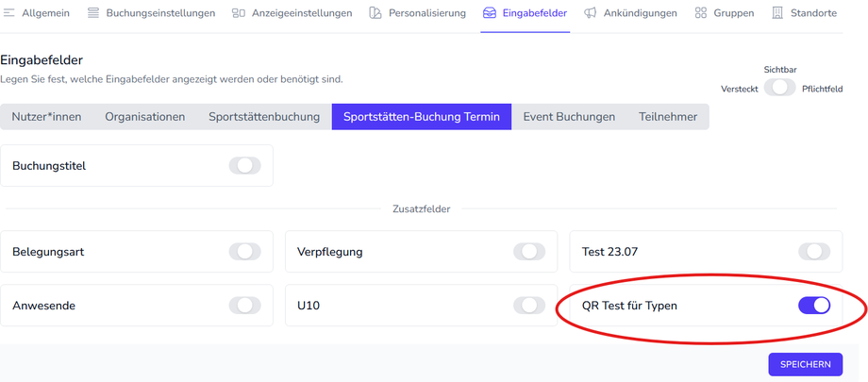This screenshot has width=868, height=382.
Task: Click the Buchungseinstellungen stack icon
Action: pyautogui.click(x=93, y=13)
